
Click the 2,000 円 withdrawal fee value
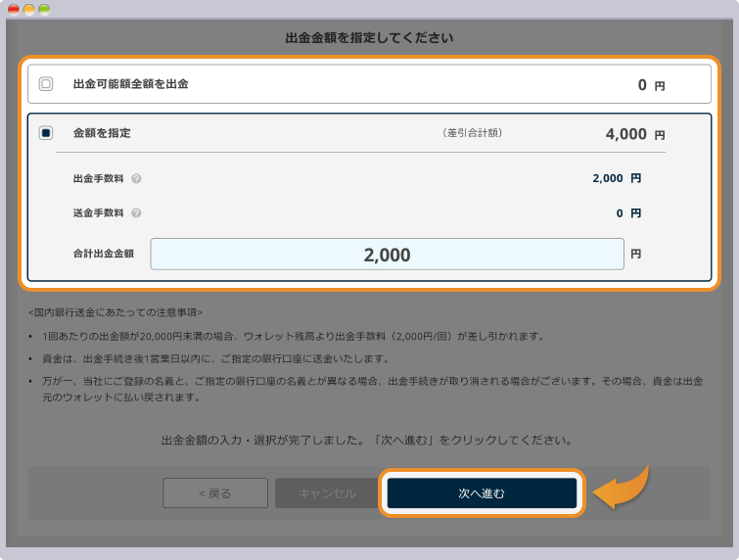pyautogui.click(x=617, y=178)
